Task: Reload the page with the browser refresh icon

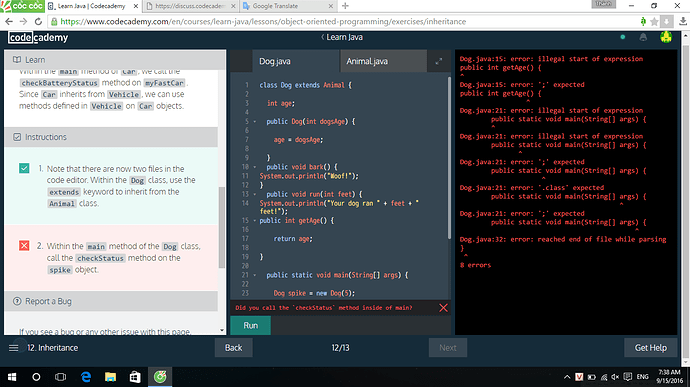Action: 38,21
